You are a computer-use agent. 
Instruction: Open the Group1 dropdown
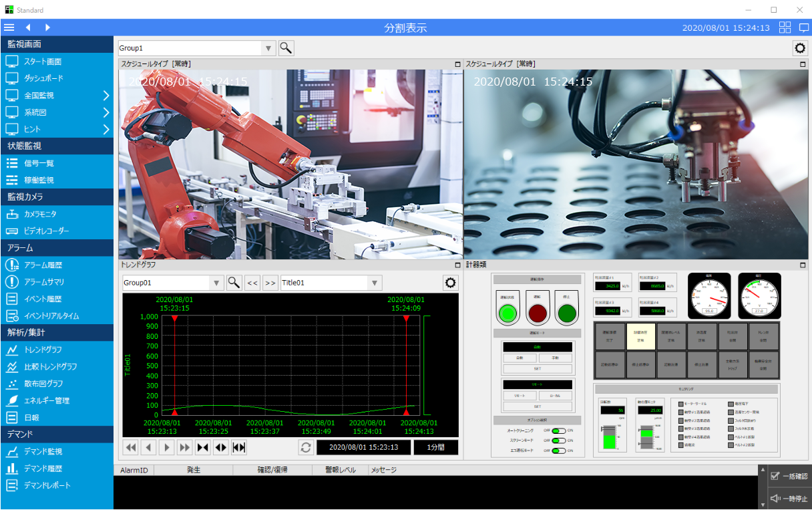tap(269, 48)
